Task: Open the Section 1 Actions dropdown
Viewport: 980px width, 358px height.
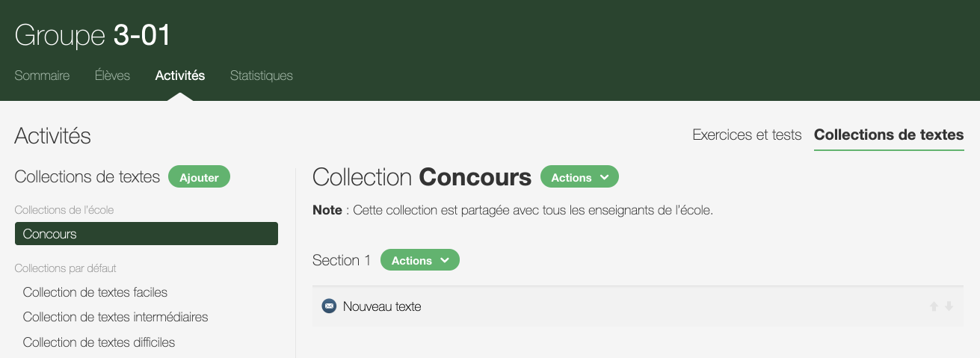Action: coord(419,261)
